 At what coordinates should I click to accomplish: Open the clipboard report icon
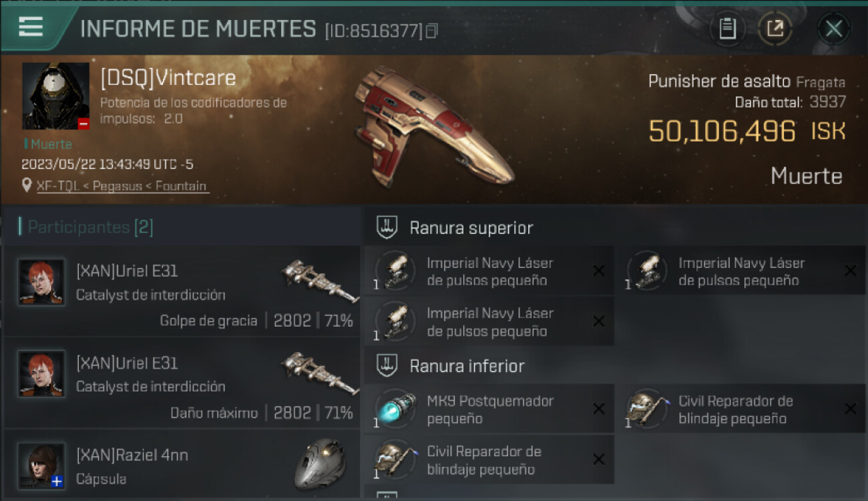tap(727, 29)
